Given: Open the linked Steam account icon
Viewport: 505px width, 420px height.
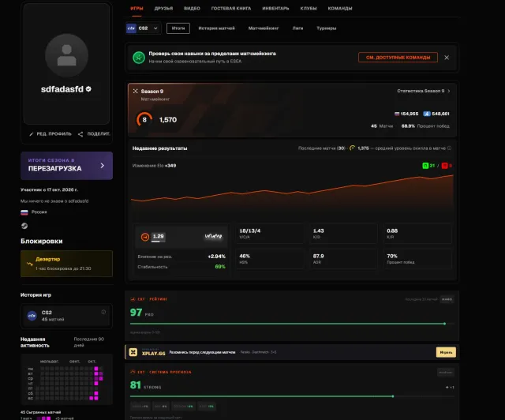Looking at the screenshot, I should pos(24,226).
